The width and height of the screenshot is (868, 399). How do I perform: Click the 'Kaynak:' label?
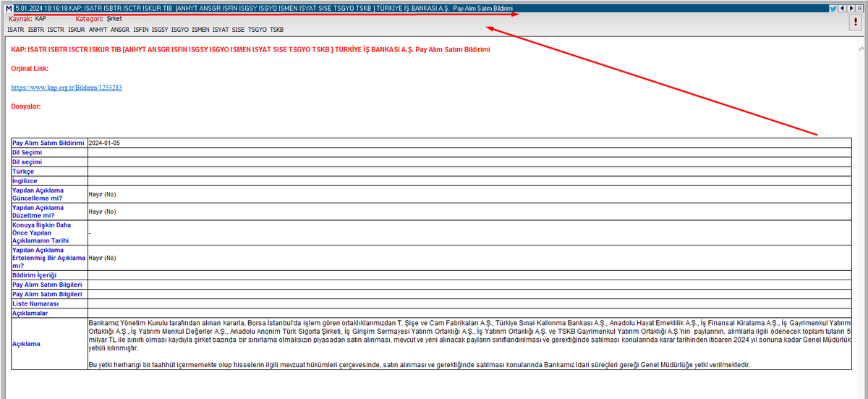20,18
